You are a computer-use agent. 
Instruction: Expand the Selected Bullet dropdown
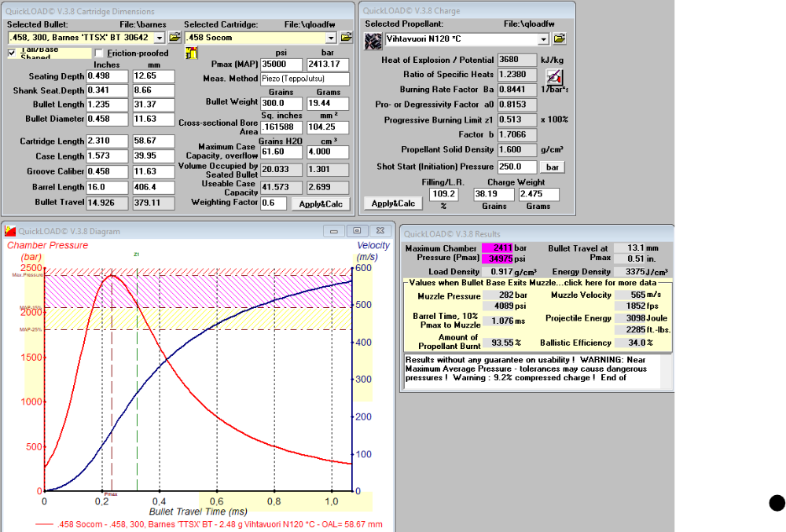[x=160, y=38]
